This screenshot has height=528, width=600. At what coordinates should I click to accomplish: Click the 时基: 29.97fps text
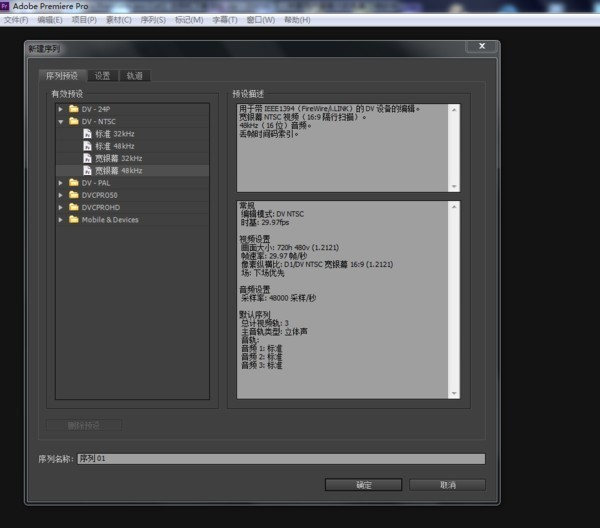[265, 222]
